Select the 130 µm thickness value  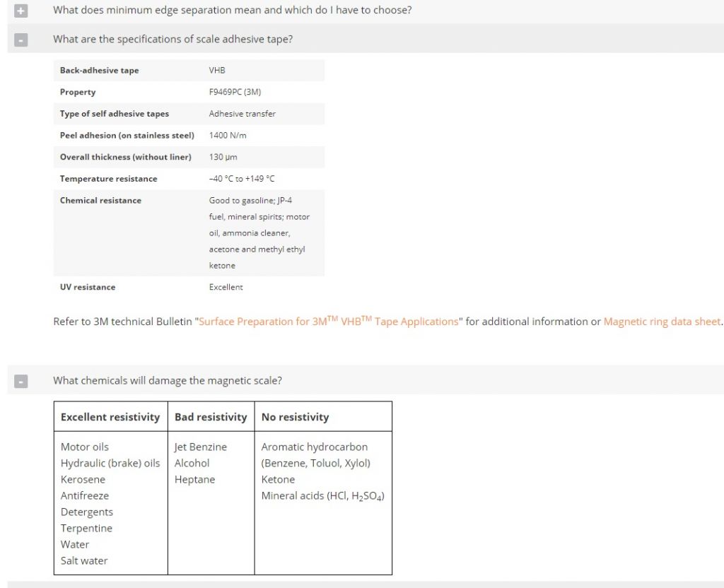[x=223, y=157]
